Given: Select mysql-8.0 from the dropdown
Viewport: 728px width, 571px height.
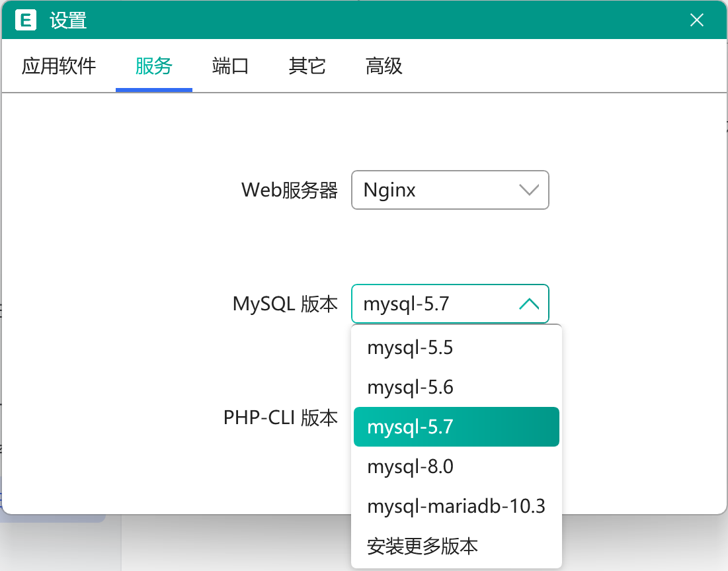Looking at the screenshot, I should (x=456, y=466).
